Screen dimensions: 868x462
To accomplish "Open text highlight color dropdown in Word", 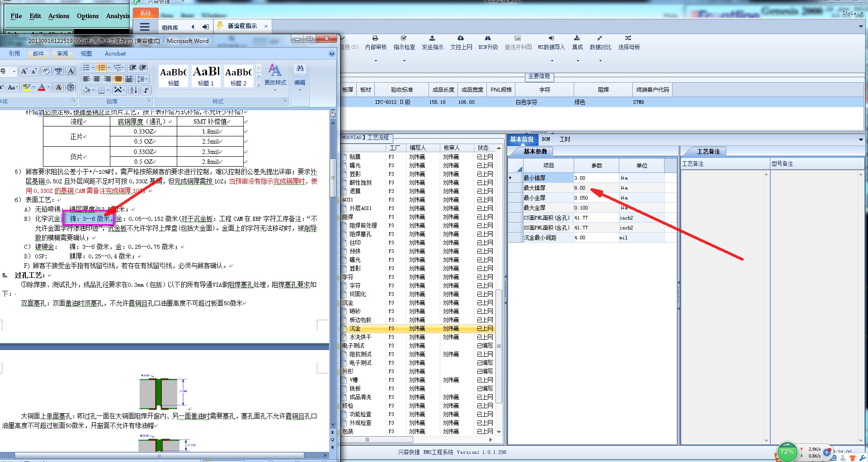I will [34, 87].
